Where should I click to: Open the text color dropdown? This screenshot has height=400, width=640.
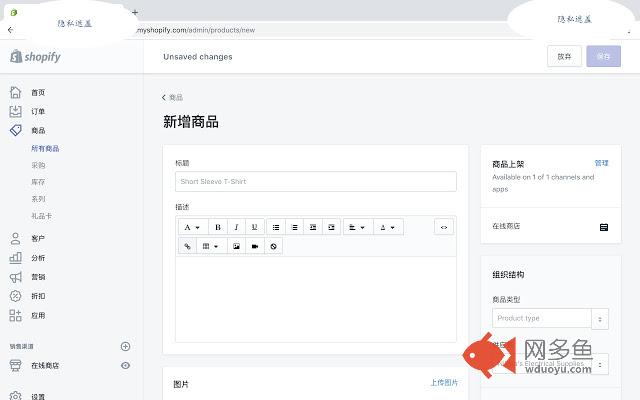click(x=388, y=227)
